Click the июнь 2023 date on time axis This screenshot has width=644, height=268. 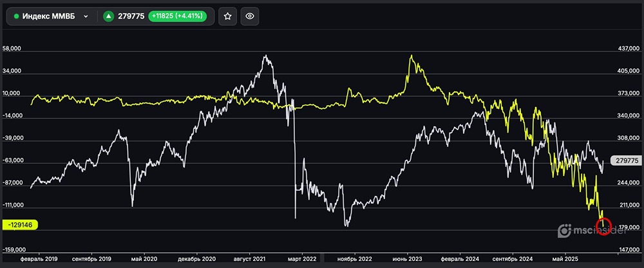coord(408,259)
